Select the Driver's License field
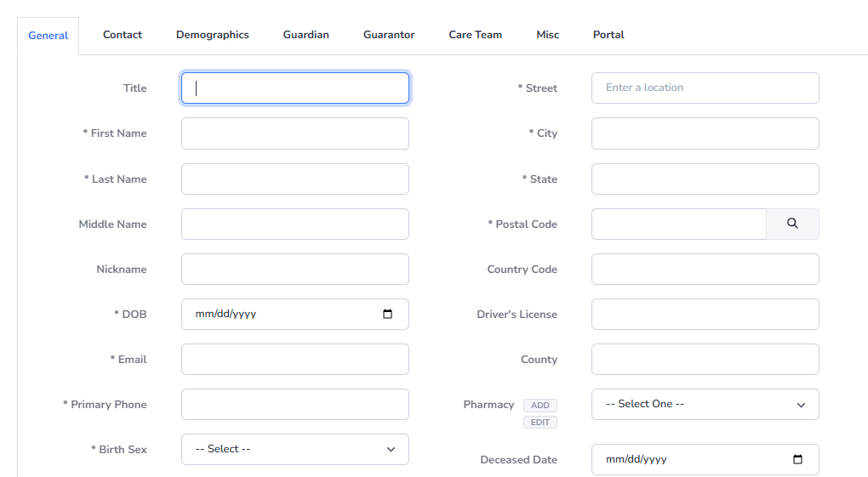This screenshot has height=477, width=868. [705, 314]
